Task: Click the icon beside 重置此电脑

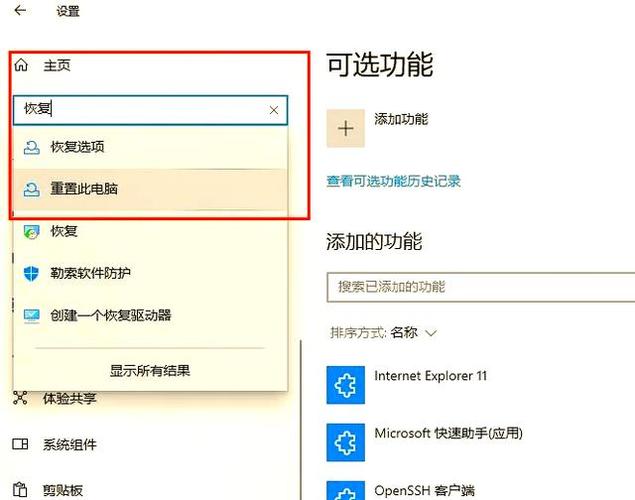Action: 32,189
